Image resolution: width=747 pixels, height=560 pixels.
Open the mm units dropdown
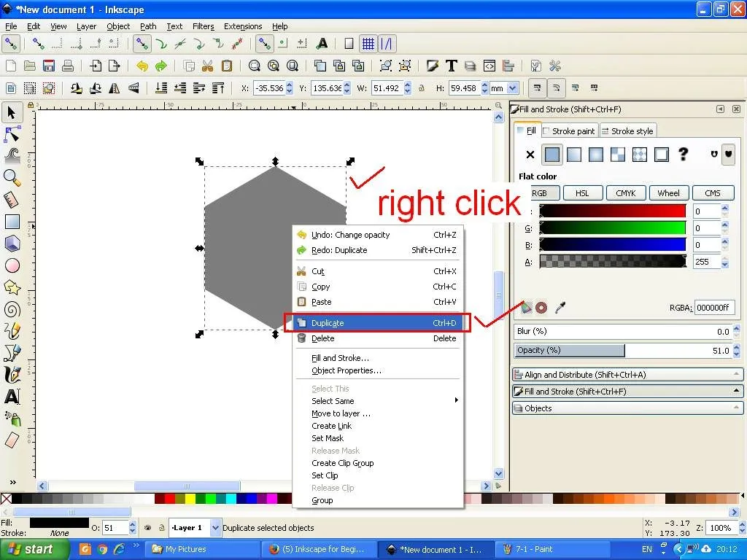click(x=513, y=88)
